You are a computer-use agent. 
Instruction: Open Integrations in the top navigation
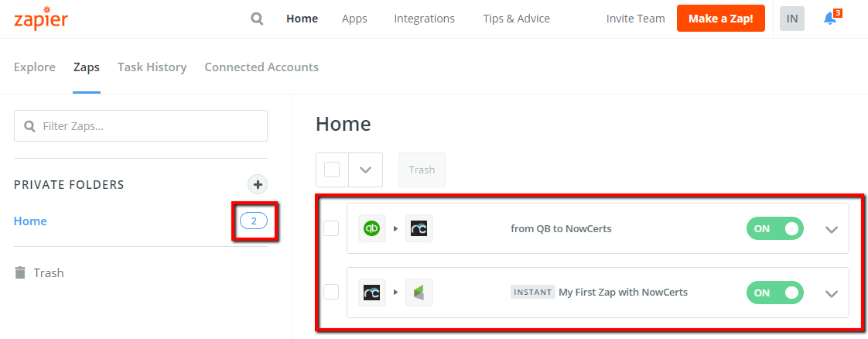pos(425,19)
